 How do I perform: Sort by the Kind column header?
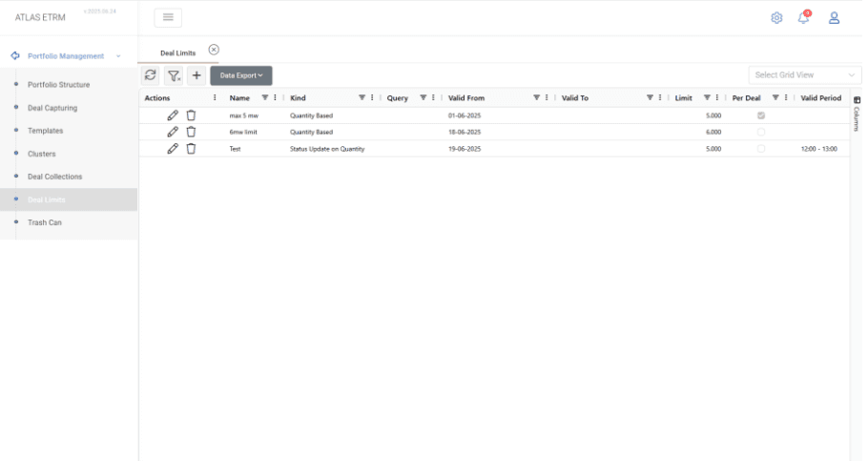pyautogui.click(x=298, y=98)
